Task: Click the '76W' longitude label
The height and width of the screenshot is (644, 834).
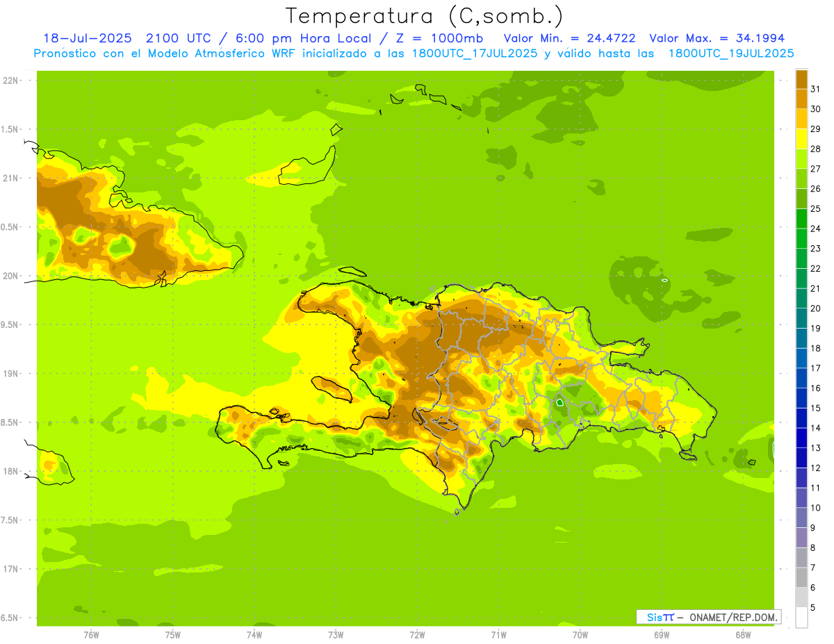Action: pyautogui.click(x=91, y=635)
